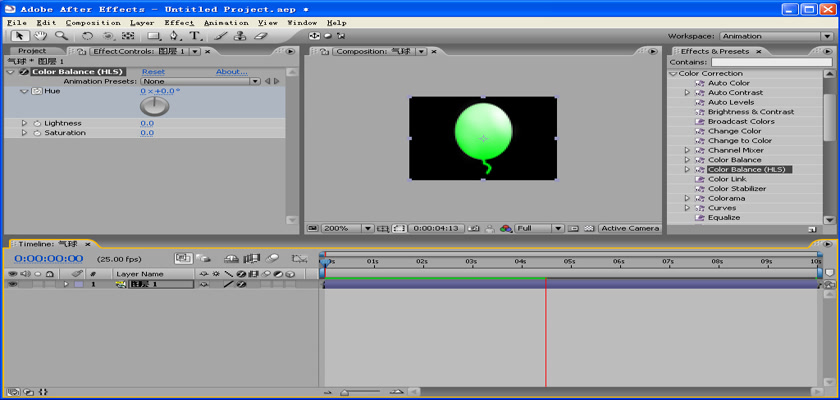Expand the Lightness property
840x400 pixels.
point(24,123)
